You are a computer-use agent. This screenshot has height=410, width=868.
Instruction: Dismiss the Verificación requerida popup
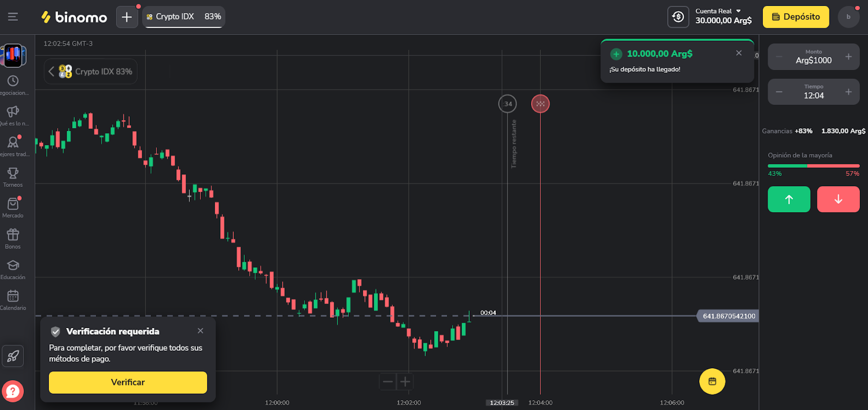click(201, 331)
